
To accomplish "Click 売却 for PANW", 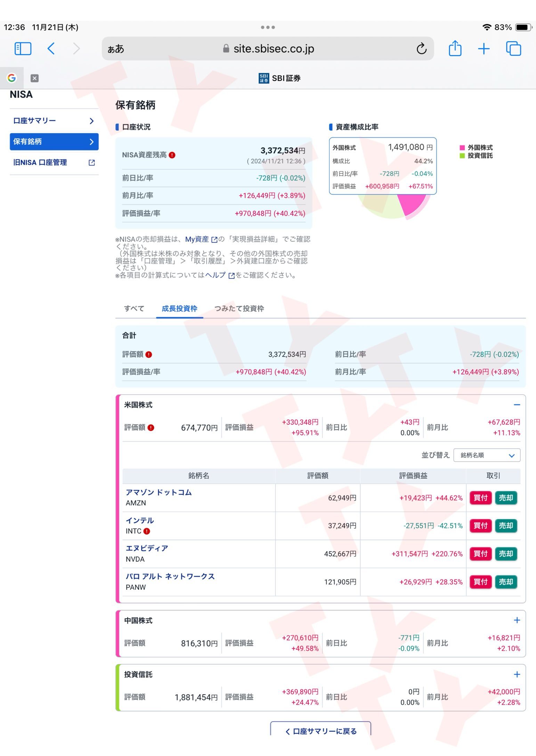I will click(506, 582).
